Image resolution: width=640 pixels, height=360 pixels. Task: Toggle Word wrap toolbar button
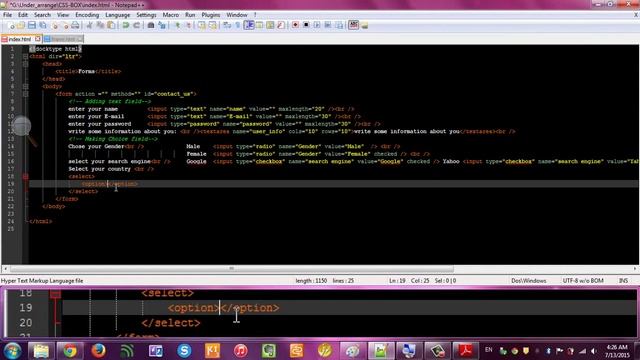click(227, 25)
